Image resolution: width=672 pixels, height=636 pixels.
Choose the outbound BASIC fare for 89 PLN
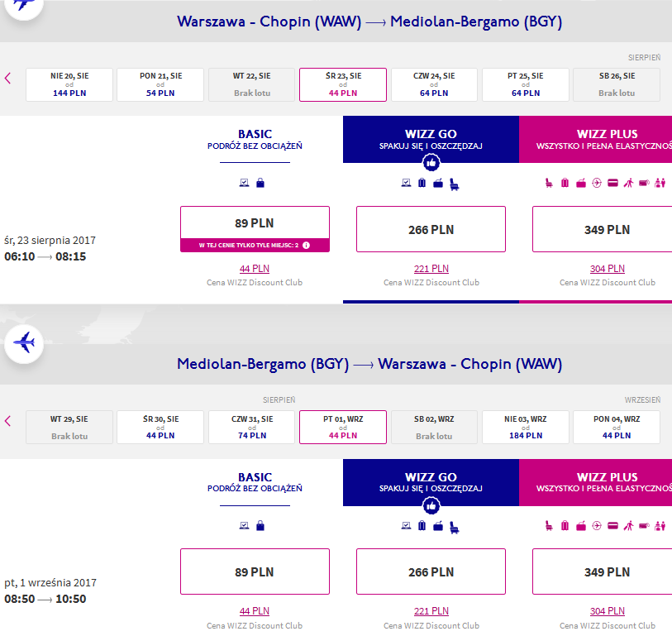(255, 229)
